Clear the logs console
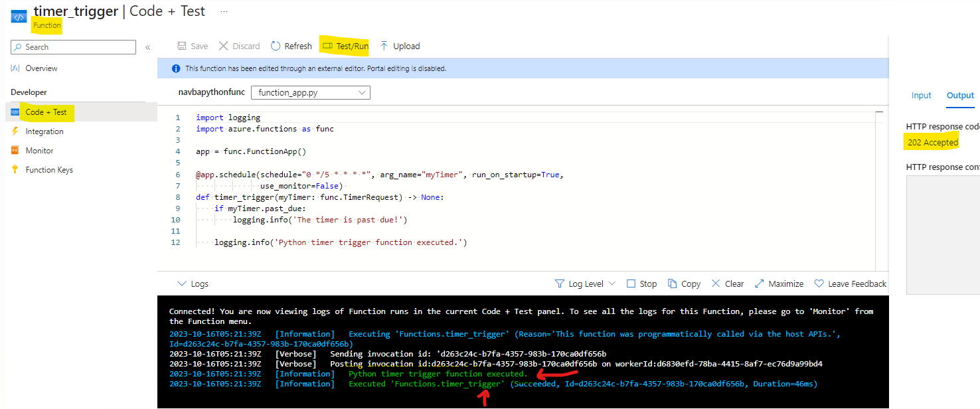Image resolution: width=980 pixels, height=409 pixels. (727, 284)
